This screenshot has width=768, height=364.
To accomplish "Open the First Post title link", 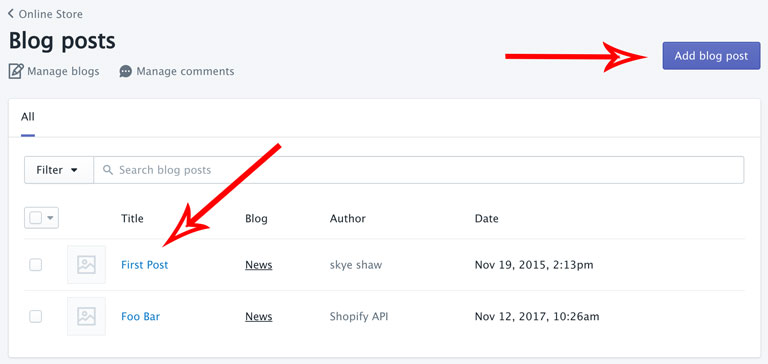I will tap(144, 265).
